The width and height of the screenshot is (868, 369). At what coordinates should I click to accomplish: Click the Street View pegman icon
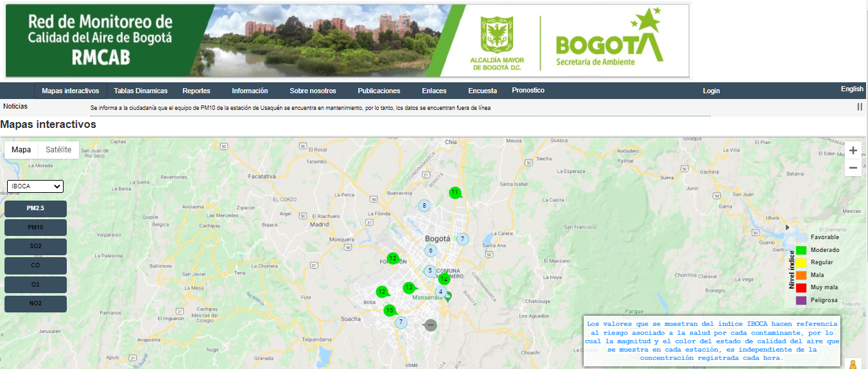point(853,364)
